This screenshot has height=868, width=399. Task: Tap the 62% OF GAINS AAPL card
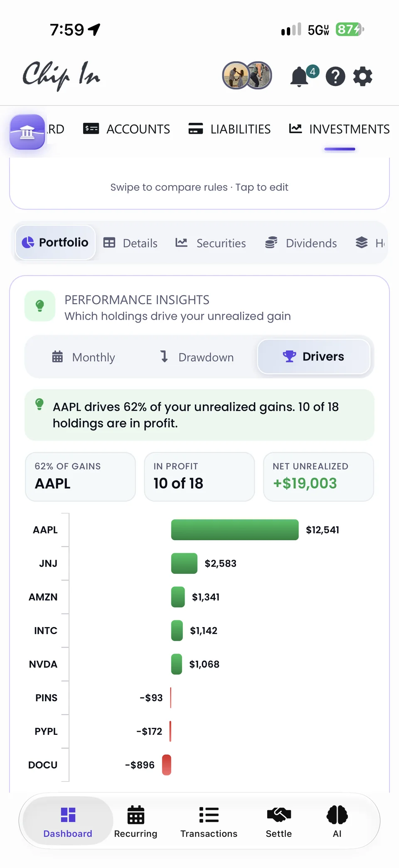(81, 477)
